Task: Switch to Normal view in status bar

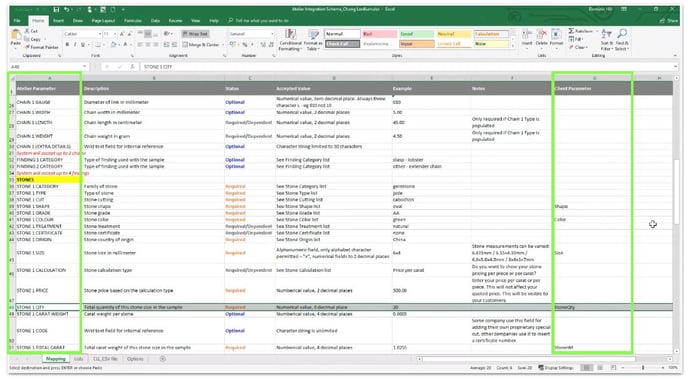Action: tap(586, 368)
